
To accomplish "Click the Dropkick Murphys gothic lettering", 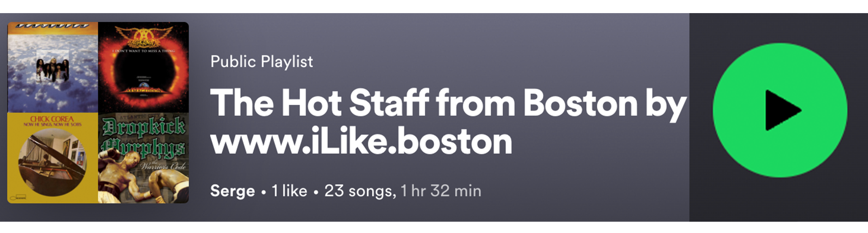I will click(x=143, y=135).
